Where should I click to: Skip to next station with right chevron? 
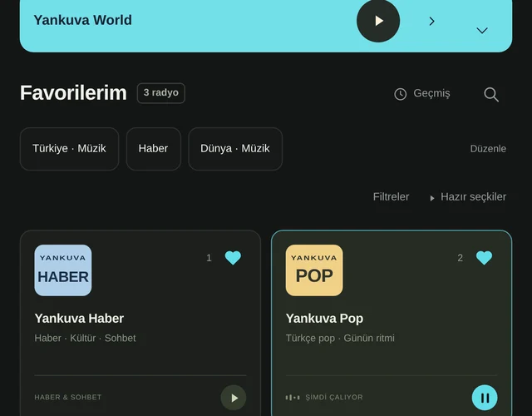point(431,21)
